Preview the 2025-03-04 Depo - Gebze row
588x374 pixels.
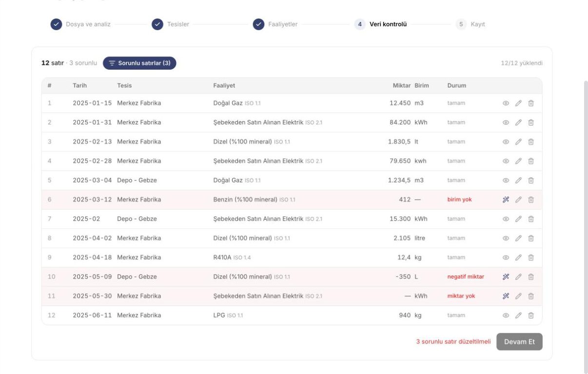pos(506,180)
